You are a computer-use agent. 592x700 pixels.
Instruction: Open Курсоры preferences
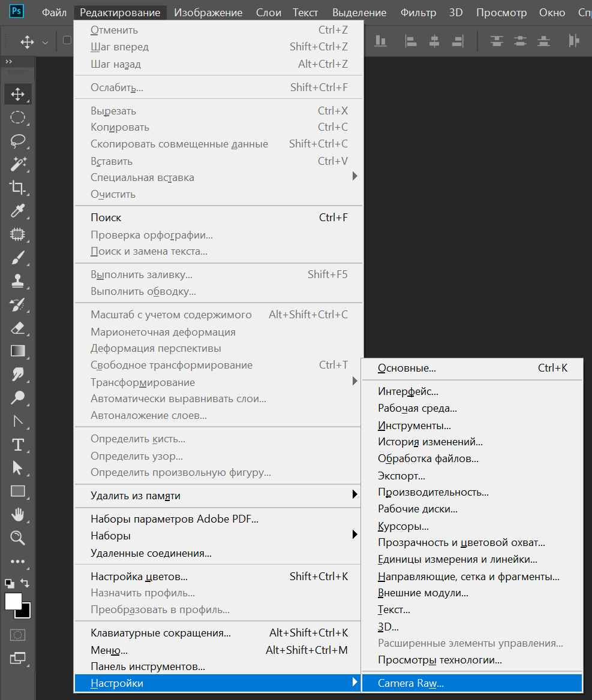(x=472, y=526)
